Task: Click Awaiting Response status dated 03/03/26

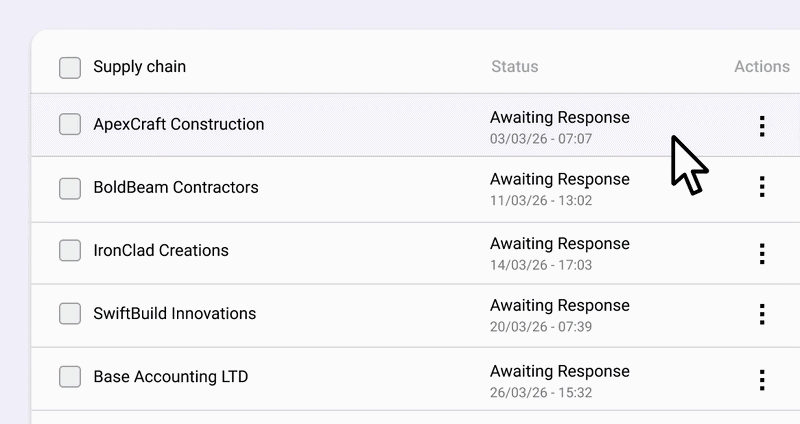Action: [559, 118]
